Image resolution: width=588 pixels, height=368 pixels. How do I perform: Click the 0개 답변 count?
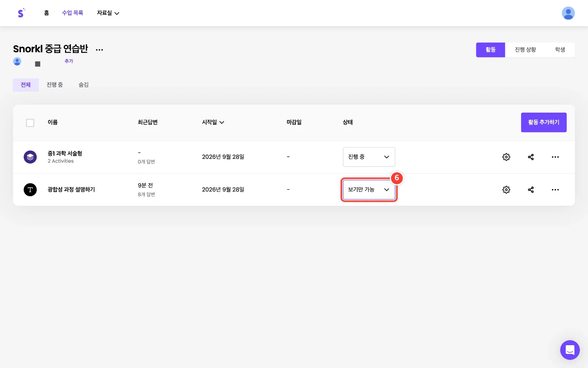coord(146,162)
